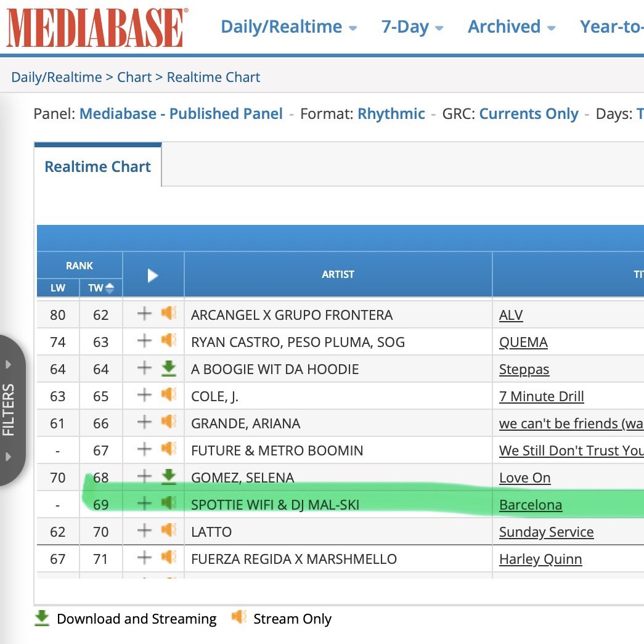This screenshot has height=644, width=644.
Task: Click Stream Only legend label
Action: click(x=292, y=619)
